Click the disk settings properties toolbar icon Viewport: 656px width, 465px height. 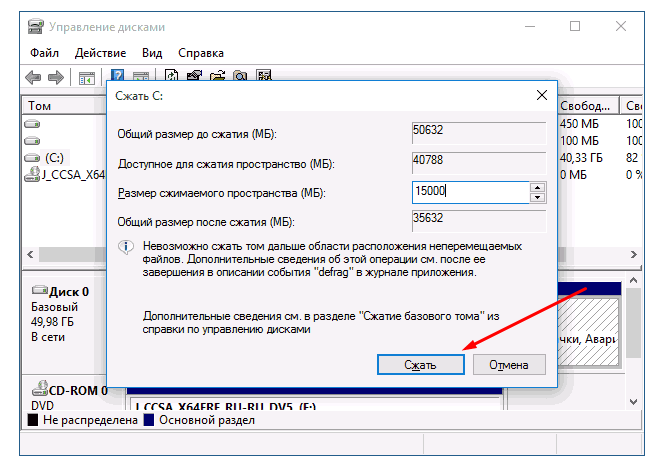coord(195,75)
